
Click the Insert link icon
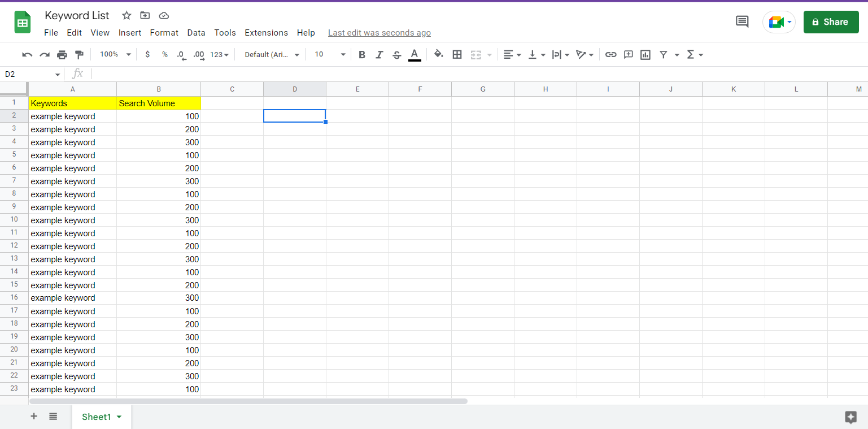610,55
